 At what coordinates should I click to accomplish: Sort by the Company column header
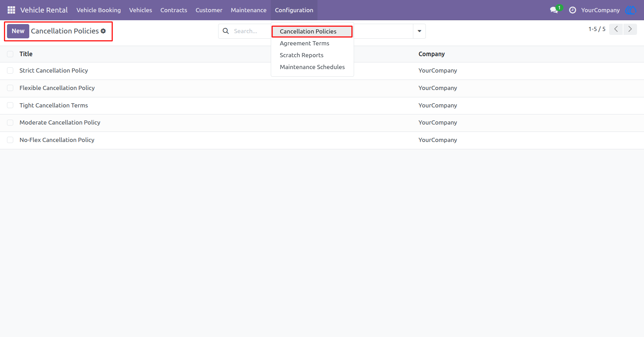point(431,54)
